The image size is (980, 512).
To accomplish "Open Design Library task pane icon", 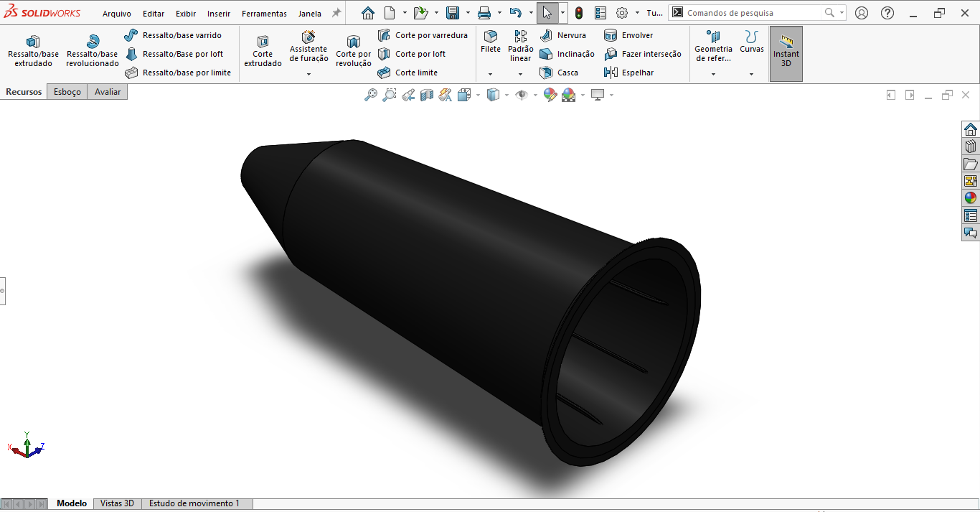I will click(971, 146).
